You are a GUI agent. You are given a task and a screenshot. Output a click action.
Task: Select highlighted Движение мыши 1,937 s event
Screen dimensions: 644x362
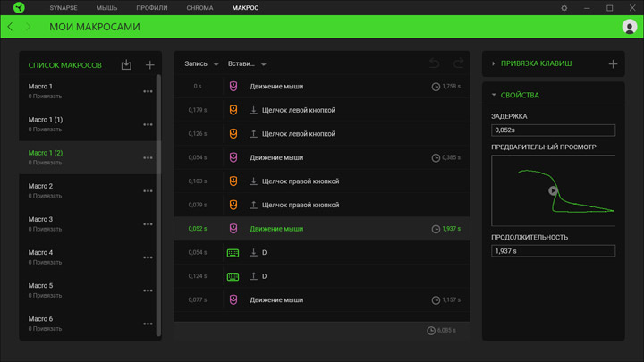pos(322,229)
